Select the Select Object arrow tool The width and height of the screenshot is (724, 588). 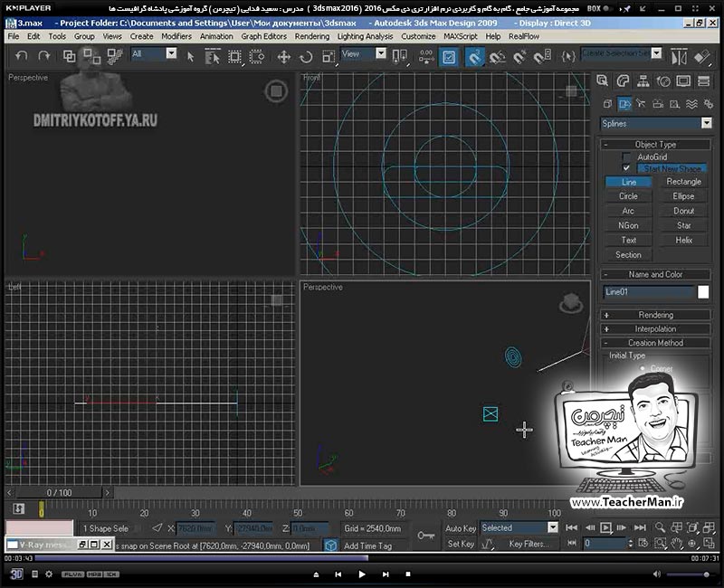pyautogui.click(x=190, y=57)
